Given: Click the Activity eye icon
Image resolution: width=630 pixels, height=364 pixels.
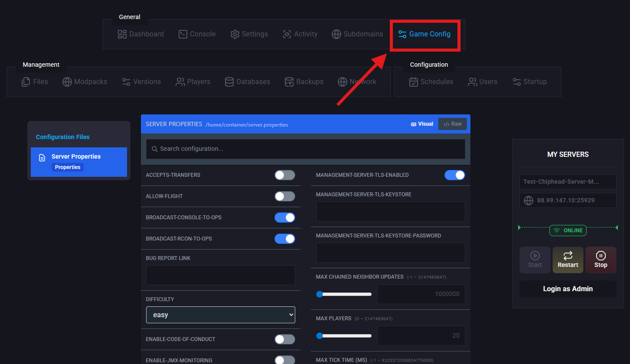Looking at the screenshot, I should tap(287, 34).
